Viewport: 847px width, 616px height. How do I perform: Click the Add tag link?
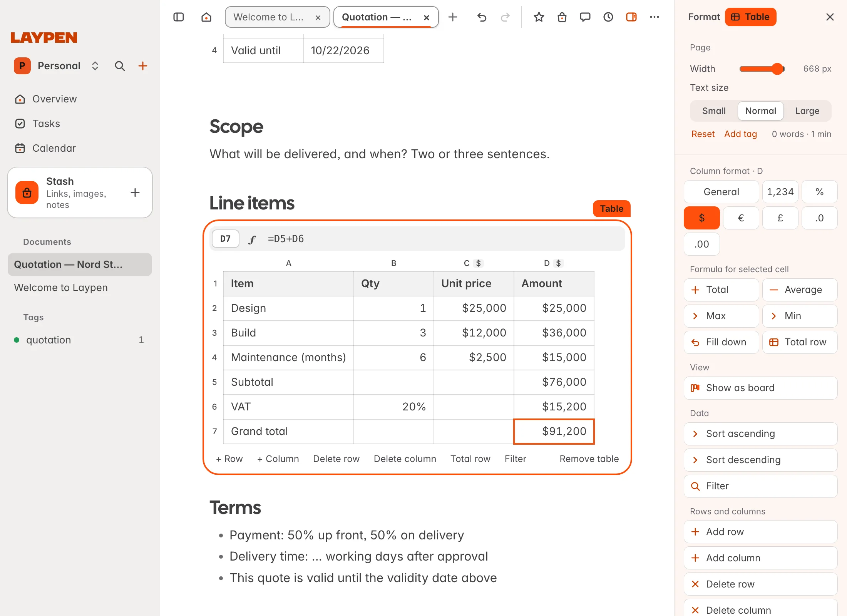tap(740, 134)
